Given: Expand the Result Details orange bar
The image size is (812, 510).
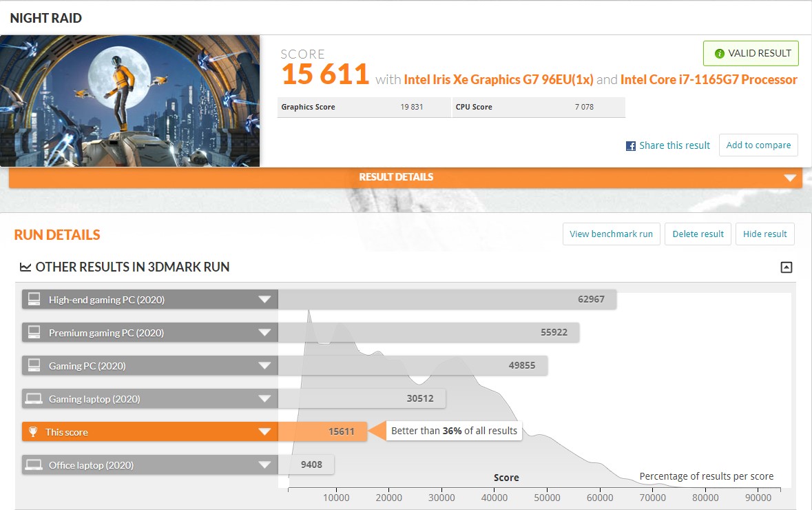Looking at the screenshot, I should pos(789,178).
